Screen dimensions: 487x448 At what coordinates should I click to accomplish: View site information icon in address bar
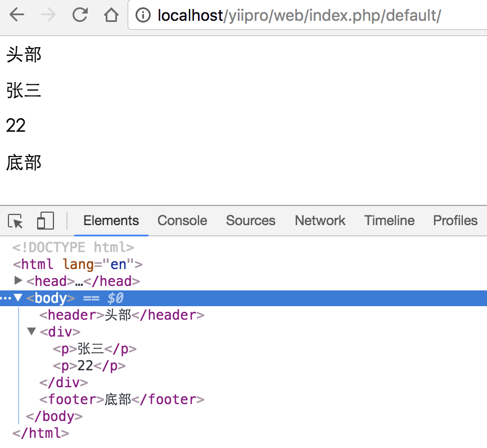[x=143, y=15]
